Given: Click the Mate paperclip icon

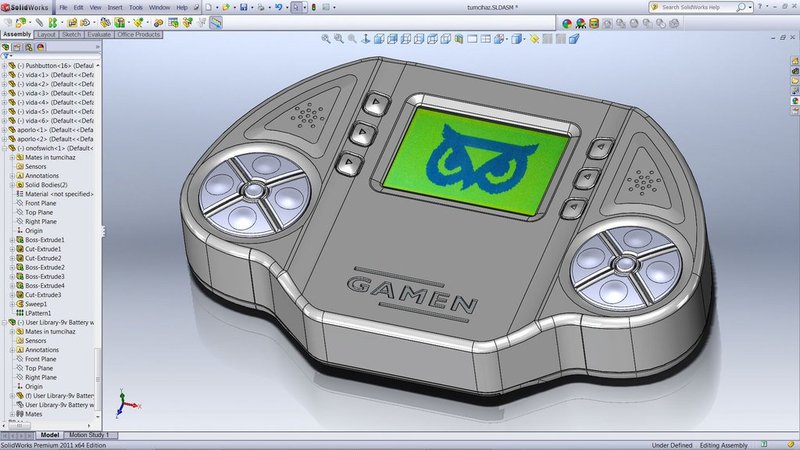Looking at the screenshot, I should (39, 22).
